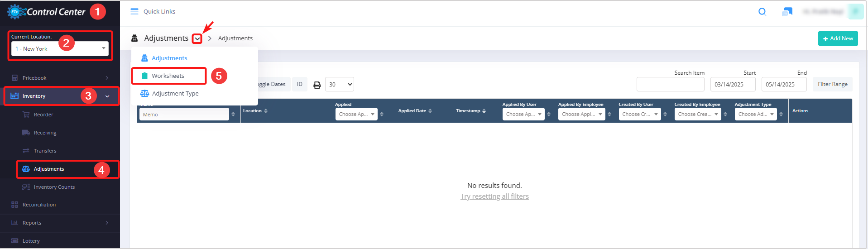Open the Applied By Employee filter dropdown
868x249 pixels.
(581, 114)
